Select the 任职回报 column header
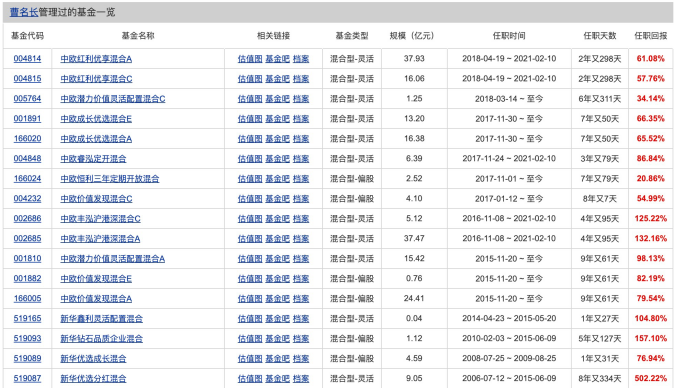The width and height of the screenshot is (674, 388). 651,36
